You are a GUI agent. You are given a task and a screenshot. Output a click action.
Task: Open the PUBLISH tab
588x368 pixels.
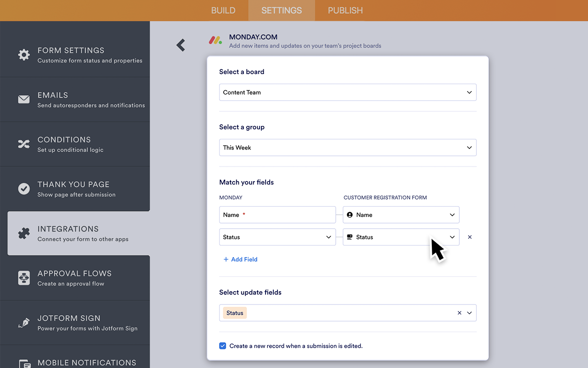click(345, 10)
